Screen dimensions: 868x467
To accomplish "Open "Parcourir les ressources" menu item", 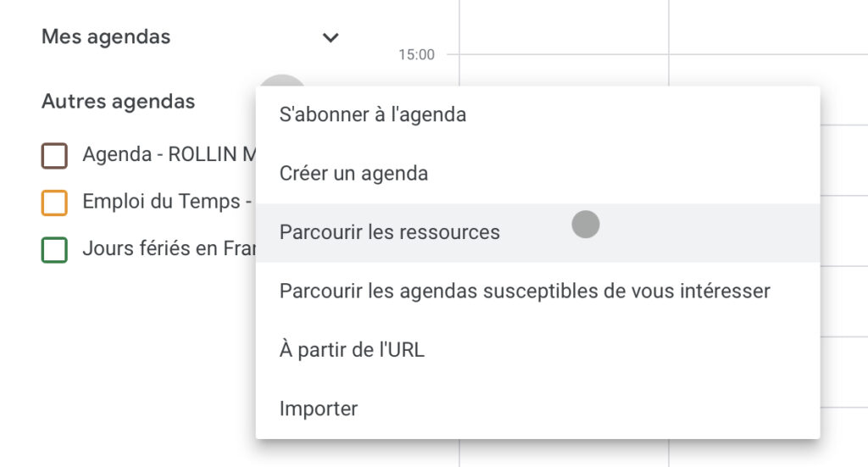I will point(390,232).
